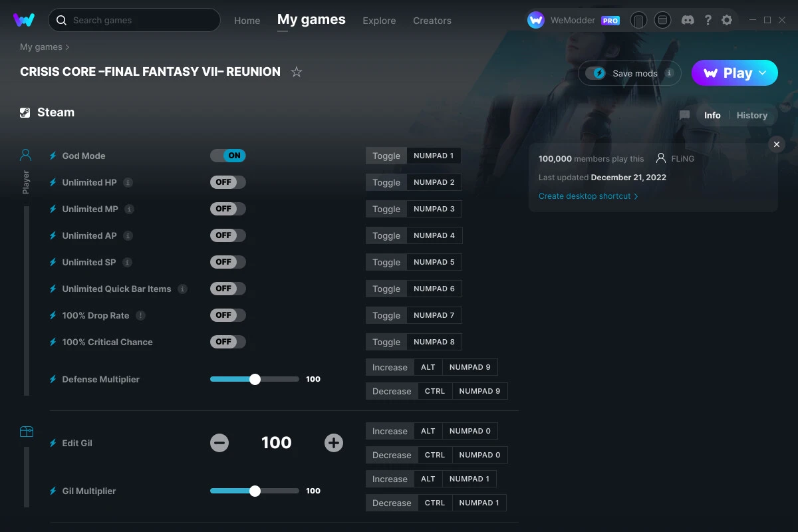
Task: Enable Unlimited SP toggle
Action: pos(228,262)
